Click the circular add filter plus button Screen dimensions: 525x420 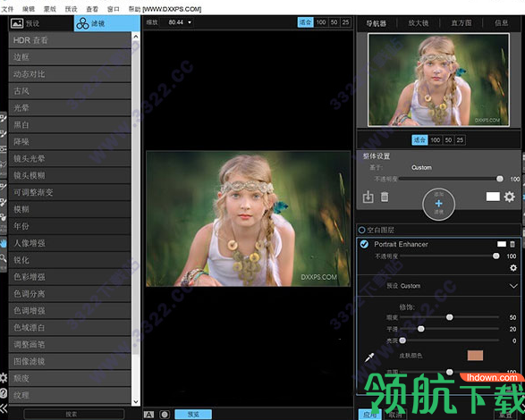(438, 204)
